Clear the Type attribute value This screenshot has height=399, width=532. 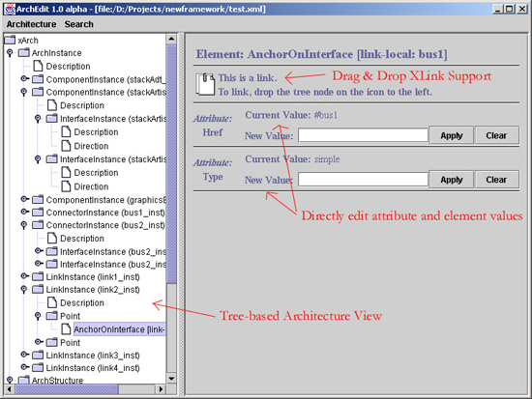[x=496, y=180]
